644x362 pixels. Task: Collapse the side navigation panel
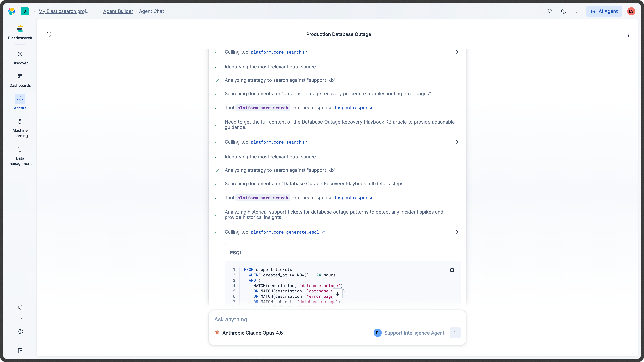pos(20,350)
